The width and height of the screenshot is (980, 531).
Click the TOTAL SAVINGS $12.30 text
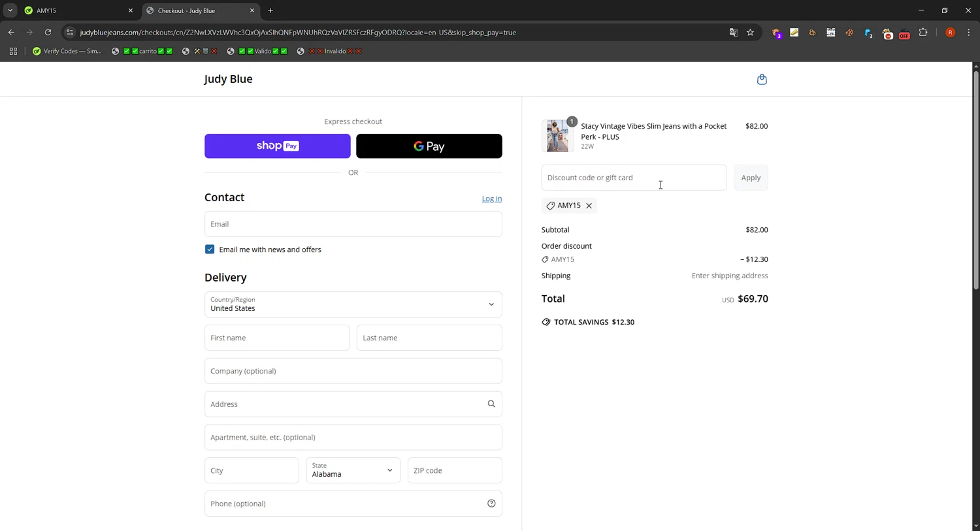pos(594,322)
